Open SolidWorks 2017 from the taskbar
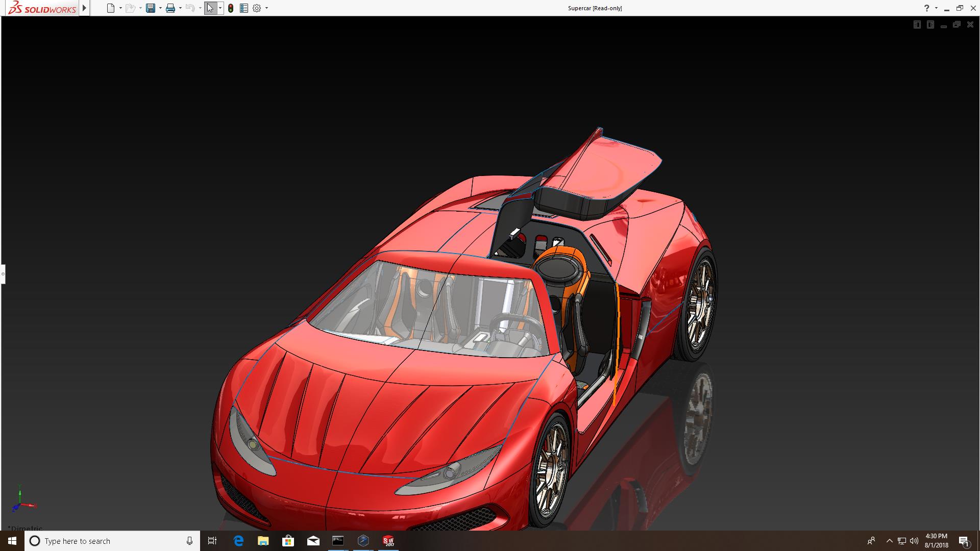 [x=388, y=541]
